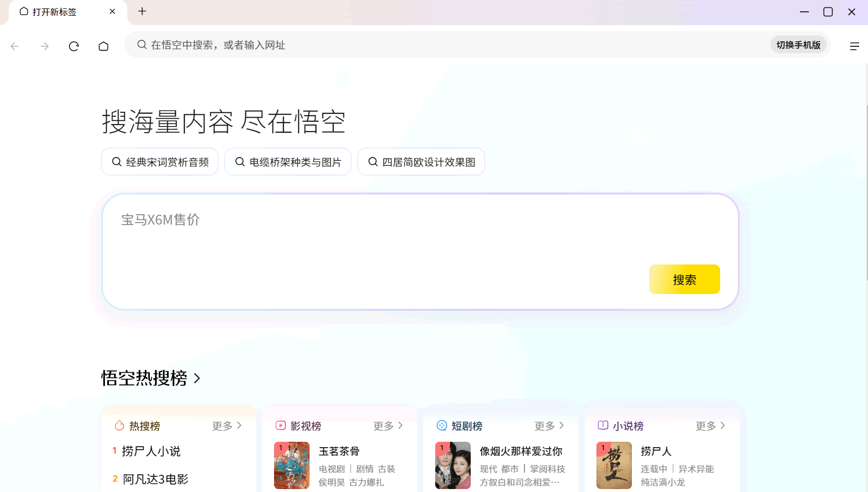Close the 打开新标签 tab

click(x=112, y=11)
